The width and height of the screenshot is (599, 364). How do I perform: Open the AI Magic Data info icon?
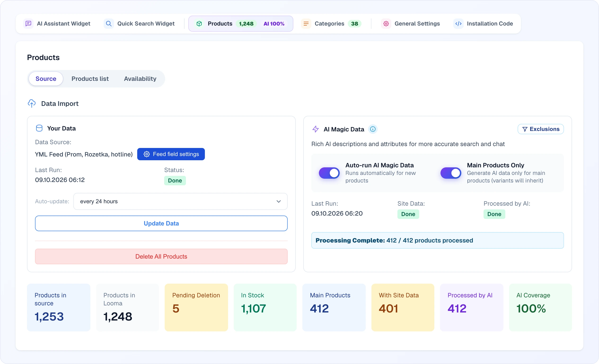373,129
